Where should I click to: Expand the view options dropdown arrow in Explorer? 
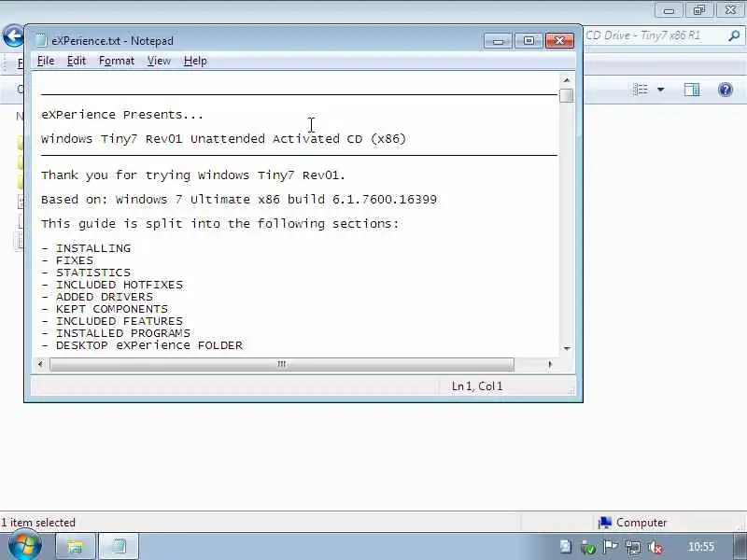661,90
